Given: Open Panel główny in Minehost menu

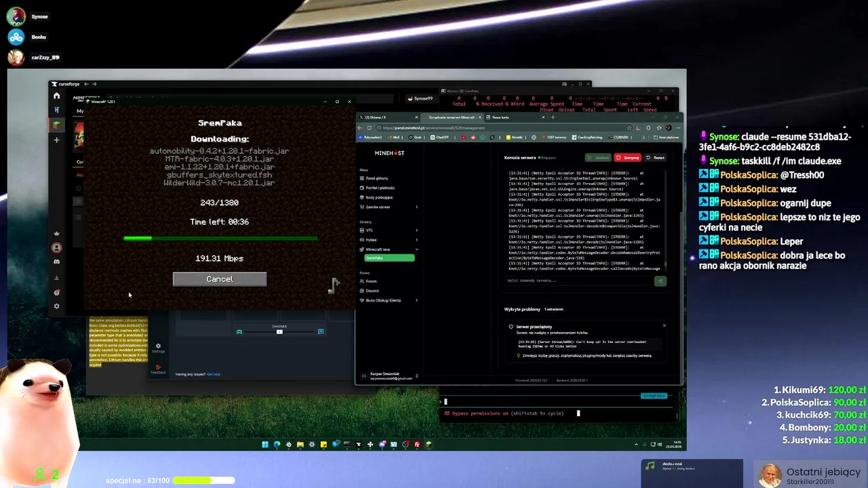Looking at the screenshot, I should point(374,178).
